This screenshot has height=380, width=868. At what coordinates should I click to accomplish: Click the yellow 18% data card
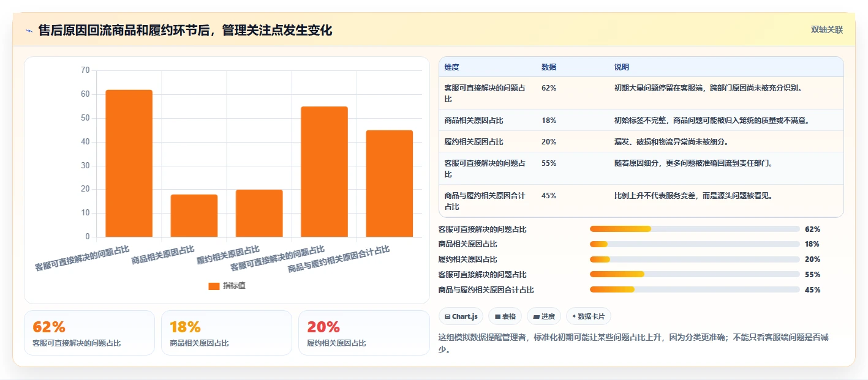pyautogui.click(x=227, y=333)
